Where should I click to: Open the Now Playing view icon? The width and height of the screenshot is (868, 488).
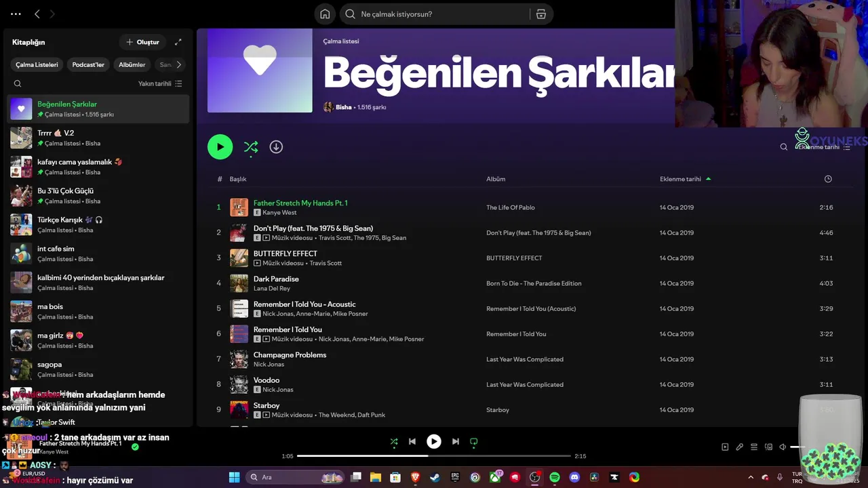click(x=725, y=447)
